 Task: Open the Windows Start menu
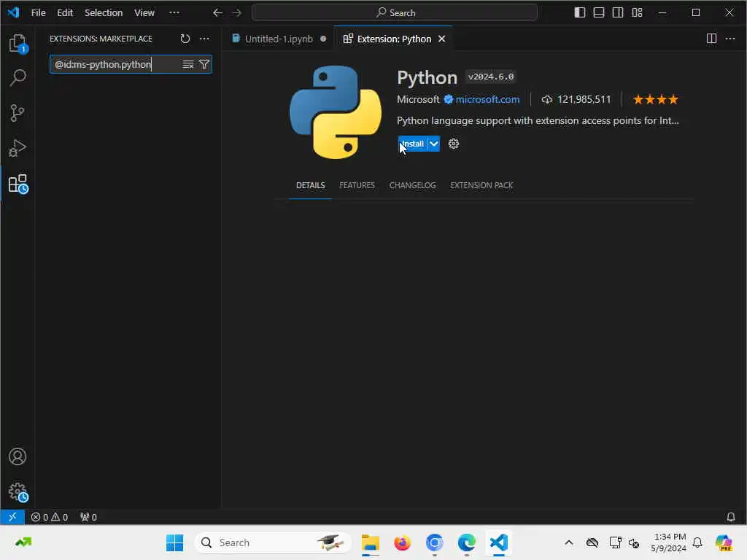click(175, 542)
